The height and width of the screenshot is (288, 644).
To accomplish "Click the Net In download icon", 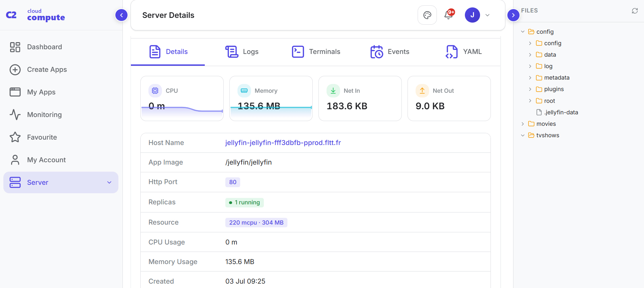I will pyautogui.click(x=333, y=91).
